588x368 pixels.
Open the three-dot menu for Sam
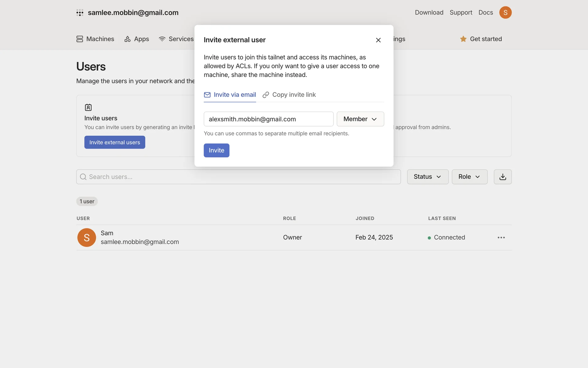tap(501, 237)
